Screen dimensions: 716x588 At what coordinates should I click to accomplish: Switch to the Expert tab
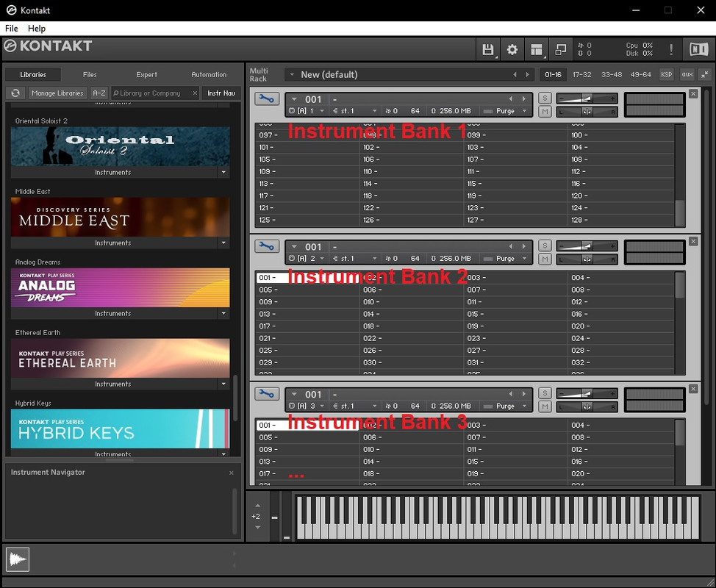coord(146,74)
